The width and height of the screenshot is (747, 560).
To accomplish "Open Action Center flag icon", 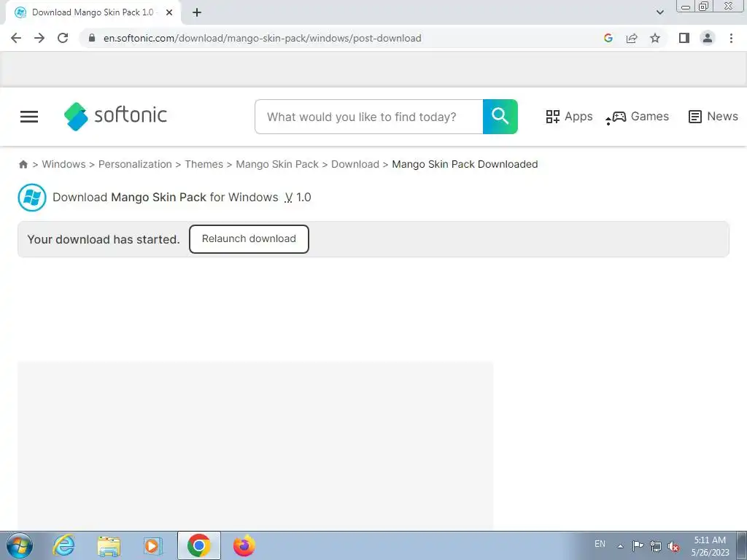I will click(638, 545).
